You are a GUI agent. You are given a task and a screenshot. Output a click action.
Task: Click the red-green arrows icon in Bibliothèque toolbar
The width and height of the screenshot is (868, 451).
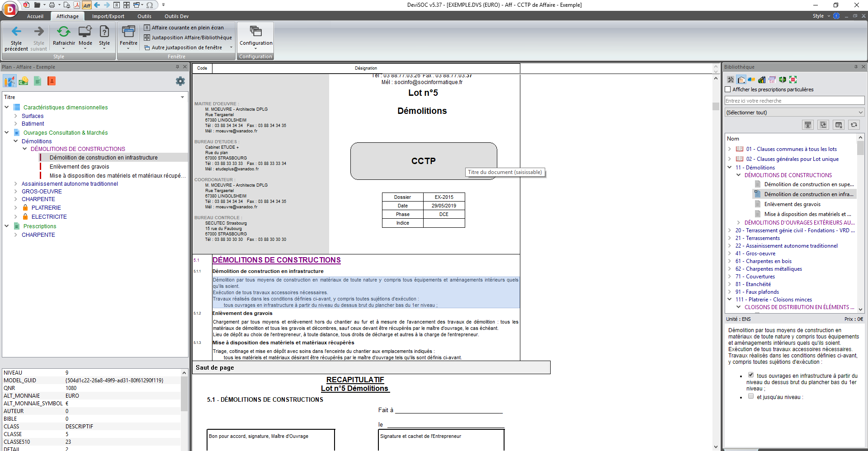point(793,80)
